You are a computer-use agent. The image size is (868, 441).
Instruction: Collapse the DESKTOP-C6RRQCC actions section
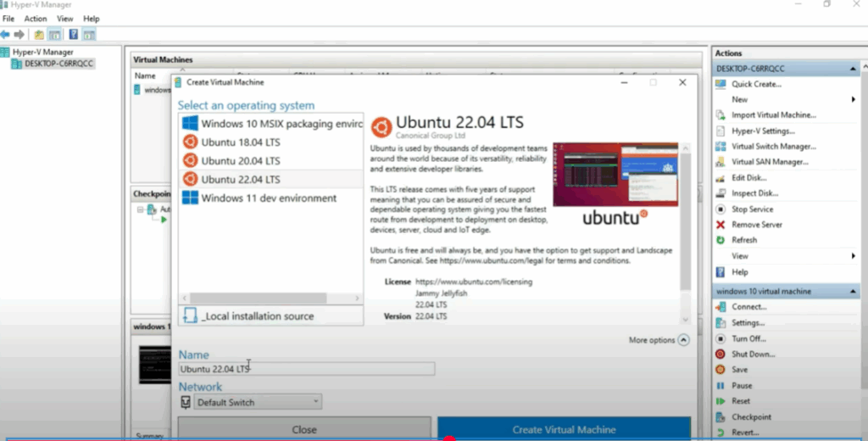pos(853,69)
